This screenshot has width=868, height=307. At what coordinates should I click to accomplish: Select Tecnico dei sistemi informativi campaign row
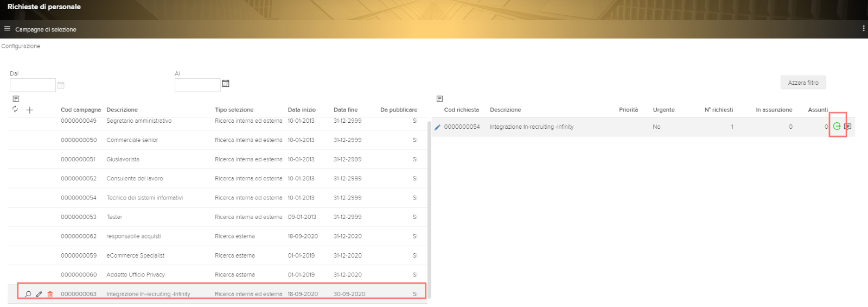point(218,198)
